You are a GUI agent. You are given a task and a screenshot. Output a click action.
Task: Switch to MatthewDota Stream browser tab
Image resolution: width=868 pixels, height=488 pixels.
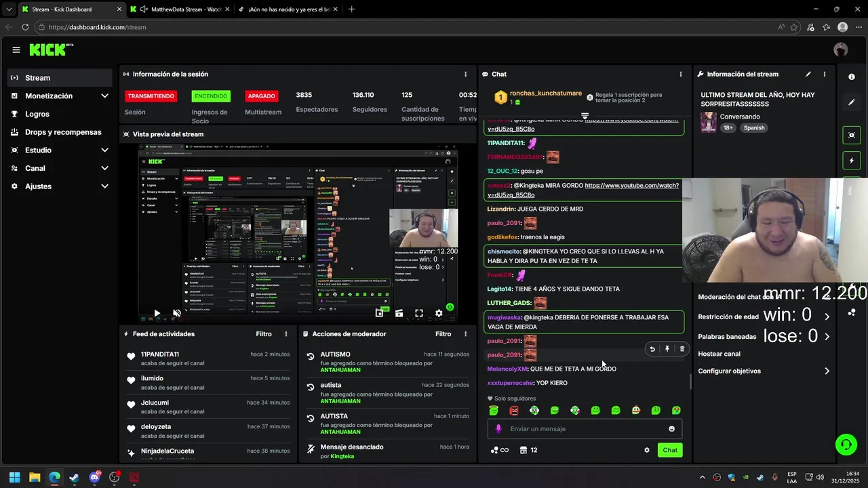point(180,9)
